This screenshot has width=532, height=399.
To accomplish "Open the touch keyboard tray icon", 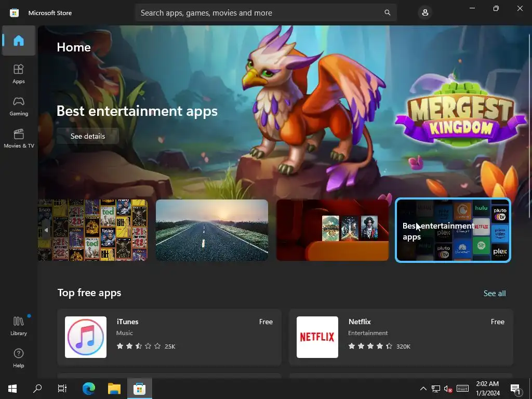I will tap(462, 389).
